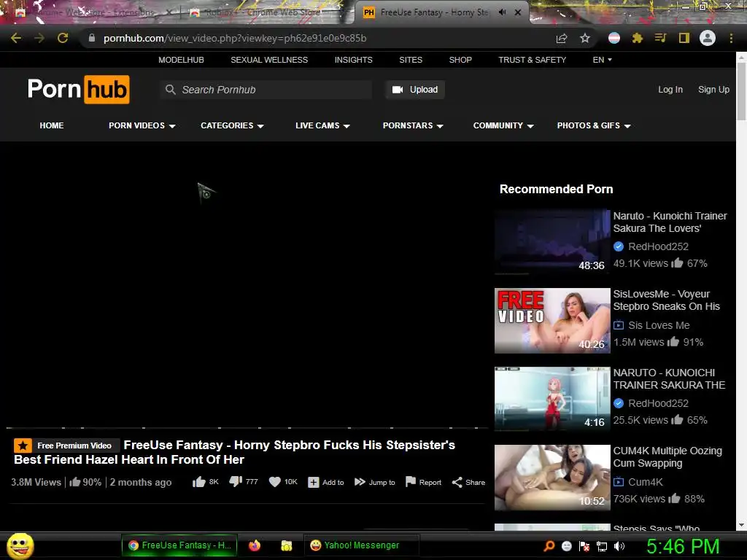Click in the Search Pornhub field

[266, 90]
